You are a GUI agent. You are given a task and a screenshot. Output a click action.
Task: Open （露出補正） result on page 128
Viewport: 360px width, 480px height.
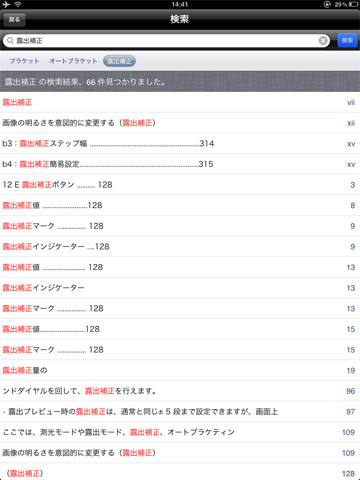tap(180, 472)
